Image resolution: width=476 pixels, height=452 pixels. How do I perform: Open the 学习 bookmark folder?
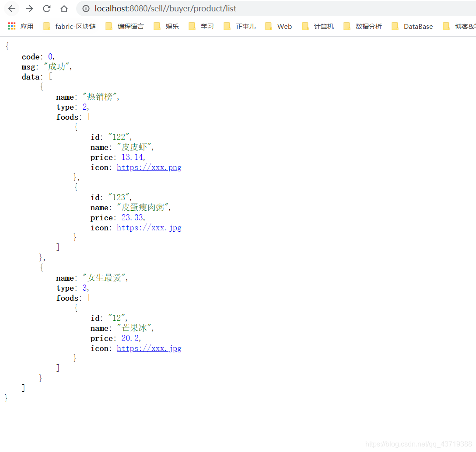click(201, 26)
